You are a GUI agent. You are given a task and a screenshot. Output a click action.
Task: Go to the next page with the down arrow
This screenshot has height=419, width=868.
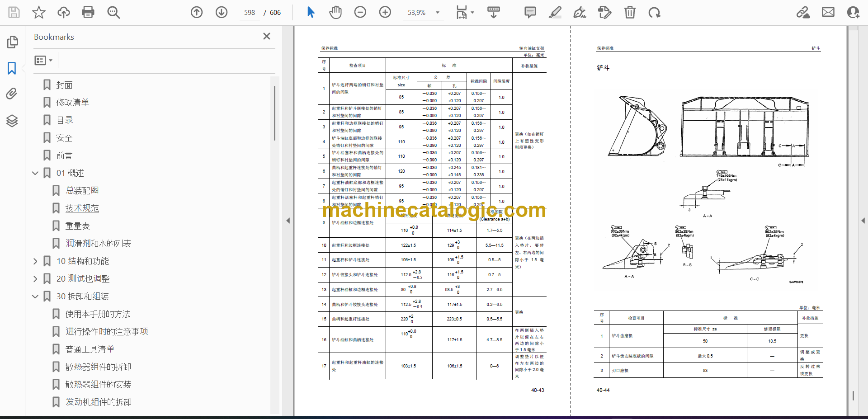pos(222,12)
